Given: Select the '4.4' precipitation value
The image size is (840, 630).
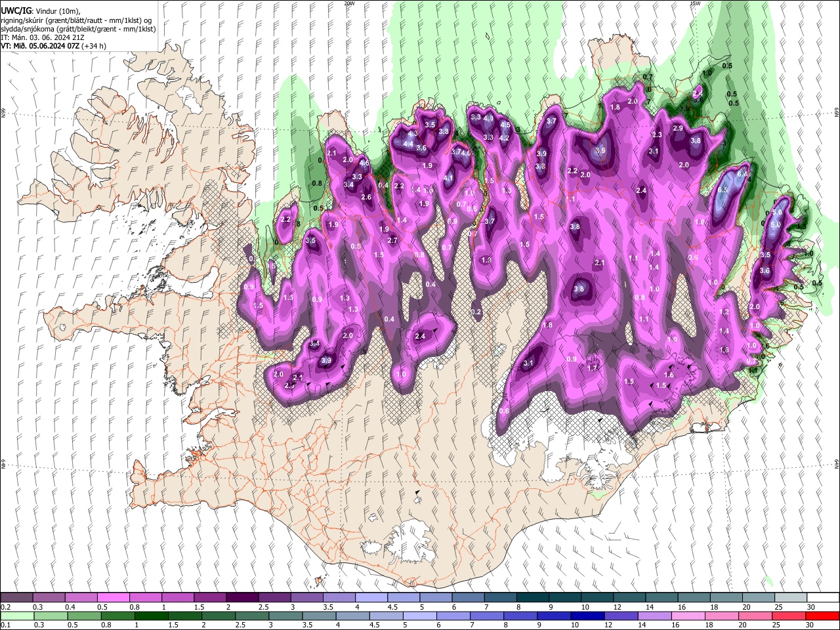Looking at the screenshot, I should click(x=408, y=144).
